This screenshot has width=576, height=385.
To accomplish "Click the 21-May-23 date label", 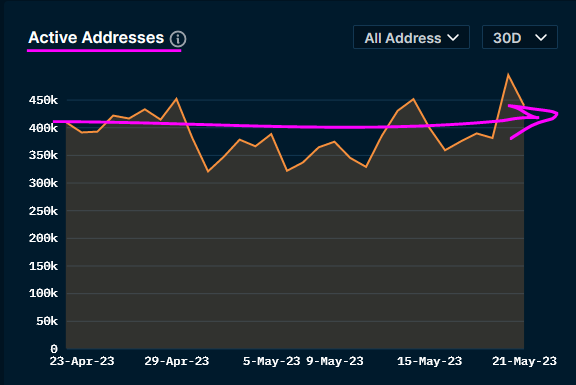I will click(524, 361).
